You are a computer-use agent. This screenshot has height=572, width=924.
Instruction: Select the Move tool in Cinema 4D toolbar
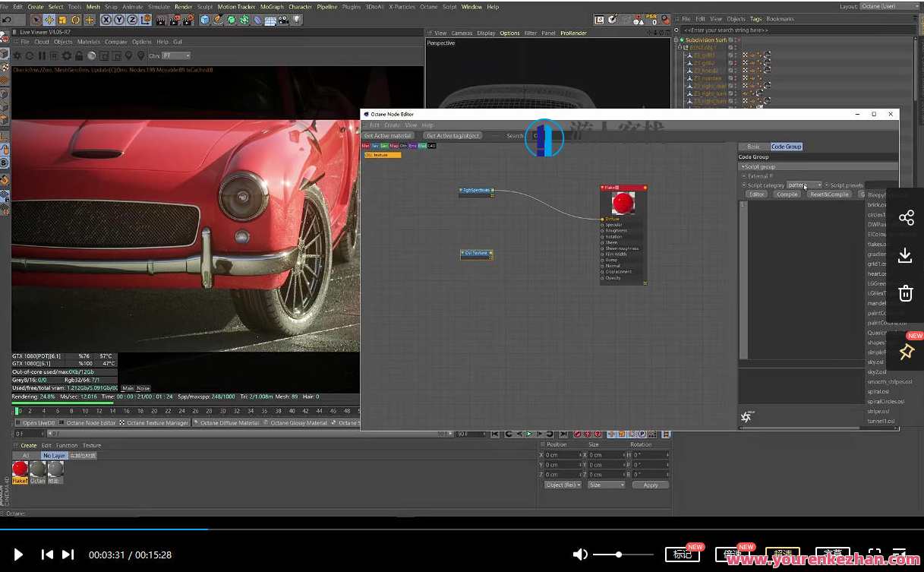point(49,20)
